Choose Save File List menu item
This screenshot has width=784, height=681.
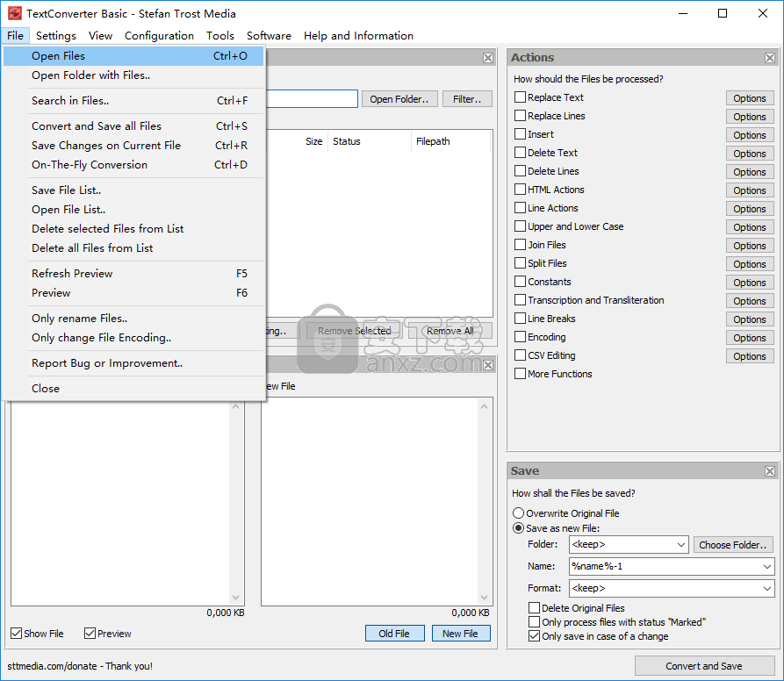coord(133,190)
